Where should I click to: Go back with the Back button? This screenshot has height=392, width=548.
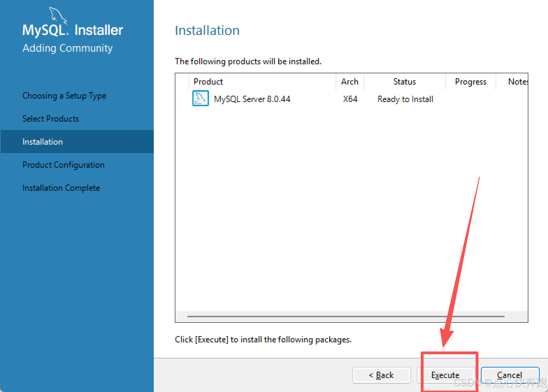coord(382,375)
